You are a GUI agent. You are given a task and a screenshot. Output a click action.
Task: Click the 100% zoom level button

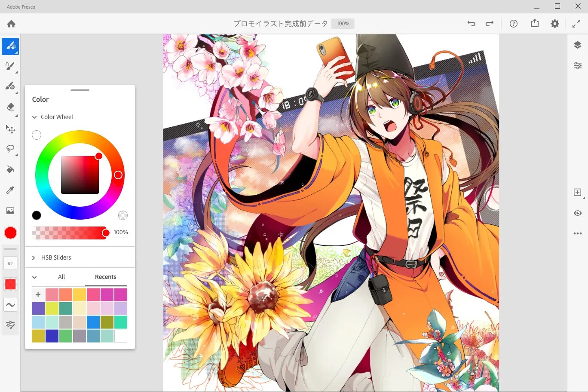pos(343,24)
